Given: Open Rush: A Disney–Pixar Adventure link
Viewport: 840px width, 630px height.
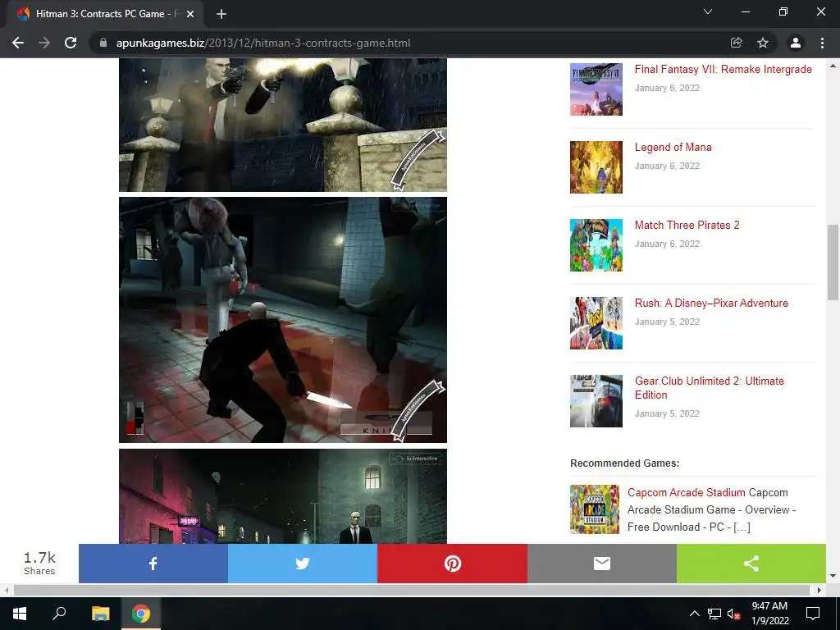Looking at the screenshot, I should tap(711, 303).
